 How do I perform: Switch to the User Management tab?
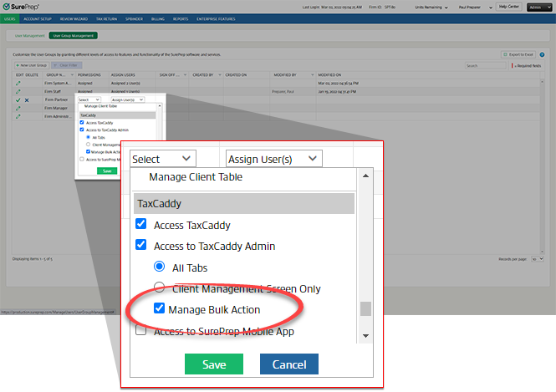(30, 35)
